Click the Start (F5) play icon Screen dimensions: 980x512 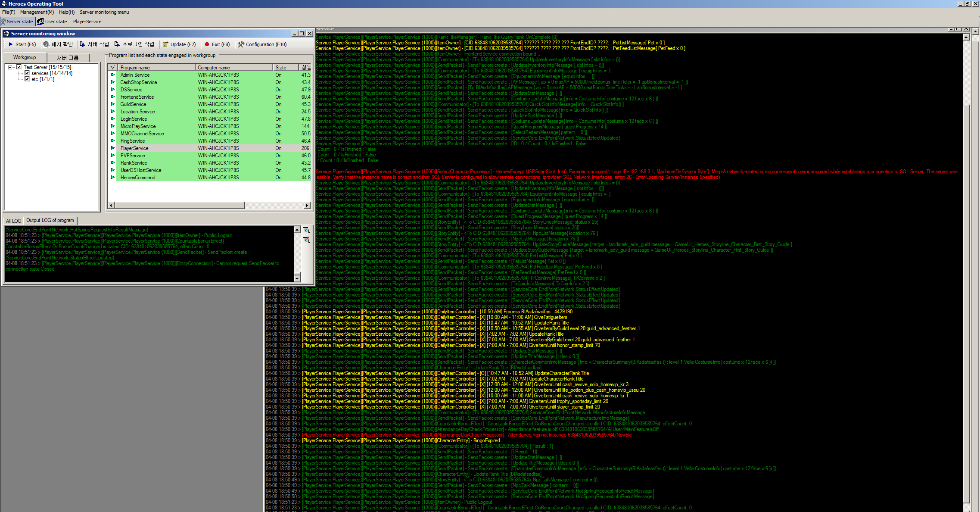pos(11,44)
